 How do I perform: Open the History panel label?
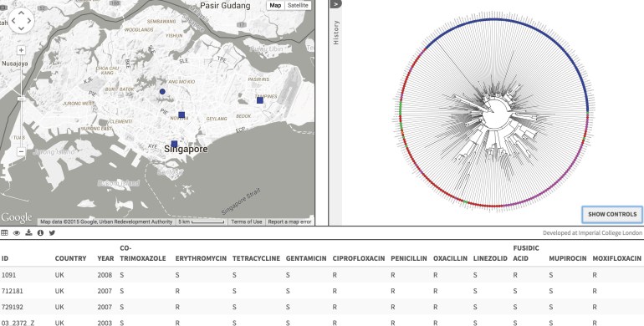click(x=336, y=33)
